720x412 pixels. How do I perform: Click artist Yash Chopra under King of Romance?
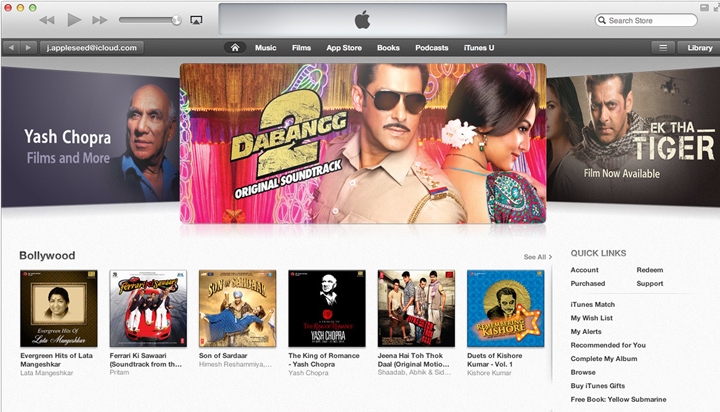[308, 373]
